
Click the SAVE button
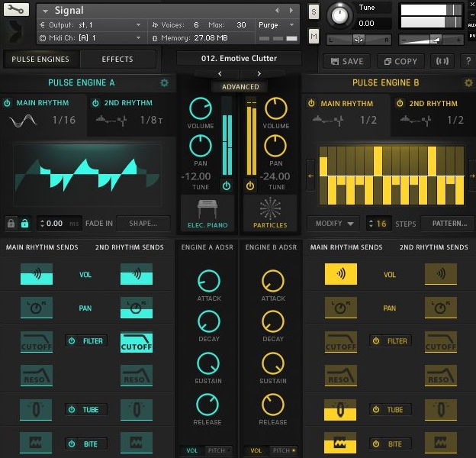pyautogui.click(x=346, y=61)
